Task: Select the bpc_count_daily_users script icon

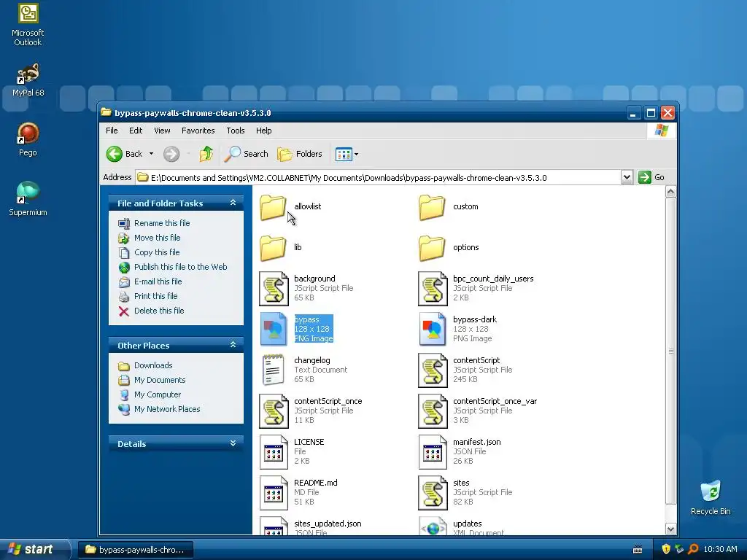Action: [x=433, y=289]
